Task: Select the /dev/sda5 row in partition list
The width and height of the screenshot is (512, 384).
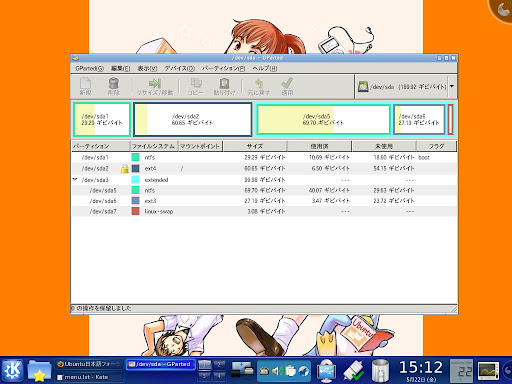Action: tap(264, 190)
